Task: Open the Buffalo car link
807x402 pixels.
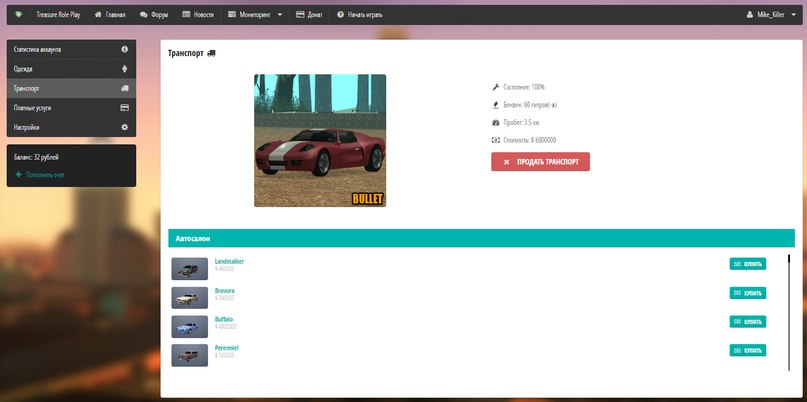Action: point(224,319)
